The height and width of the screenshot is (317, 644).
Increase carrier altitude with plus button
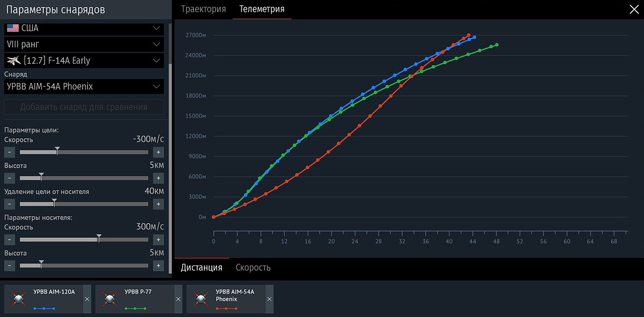click(158, 266)
